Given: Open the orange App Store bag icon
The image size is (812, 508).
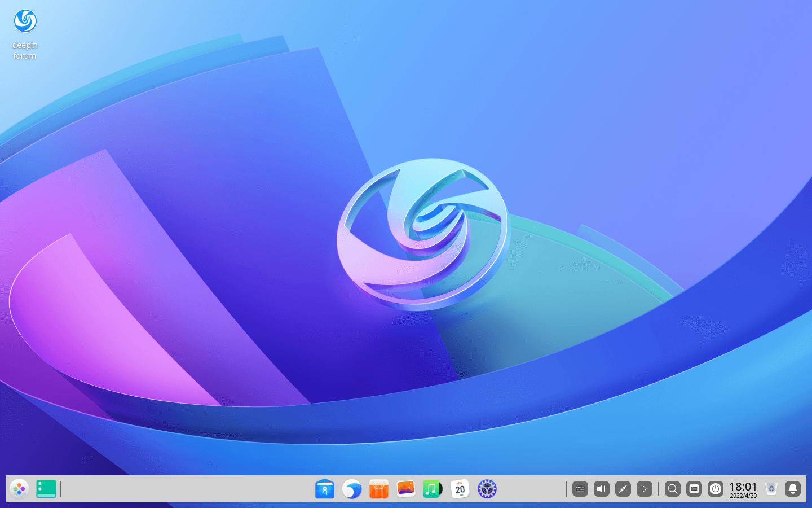Looking at the screenshot, I should (379, 489).
